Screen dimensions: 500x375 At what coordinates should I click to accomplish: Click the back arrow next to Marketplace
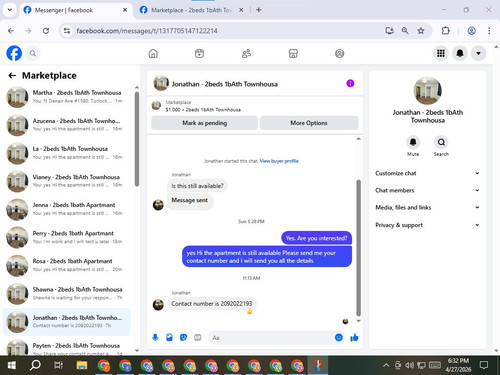pos(12,76)
